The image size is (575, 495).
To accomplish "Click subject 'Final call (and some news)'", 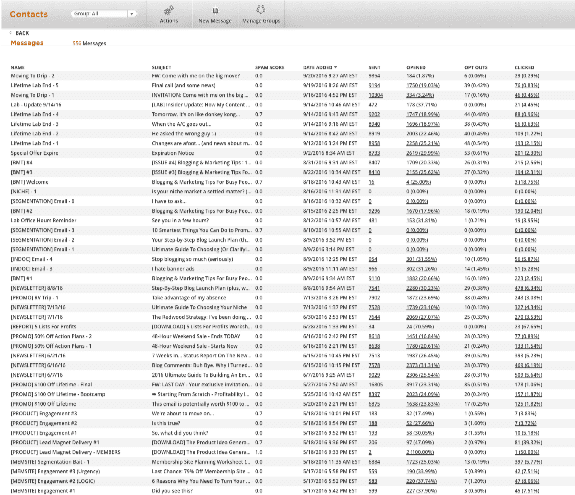I will pos(184,85).
